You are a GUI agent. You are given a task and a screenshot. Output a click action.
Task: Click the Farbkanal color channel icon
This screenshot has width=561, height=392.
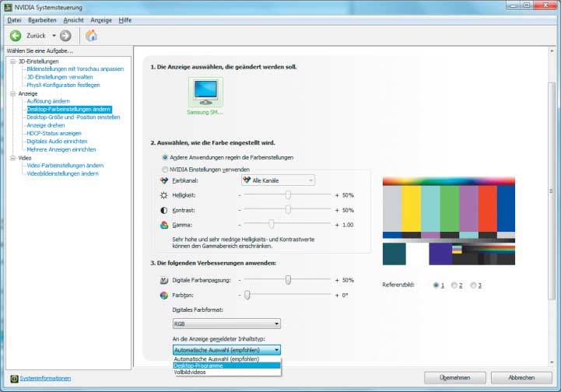164,180
